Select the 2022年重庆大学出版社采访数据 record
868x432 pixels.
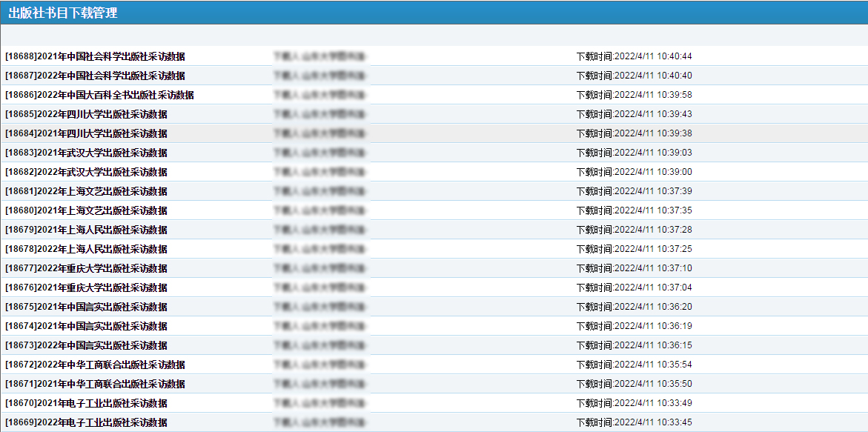pyautogui.click(x=86, y=268)
